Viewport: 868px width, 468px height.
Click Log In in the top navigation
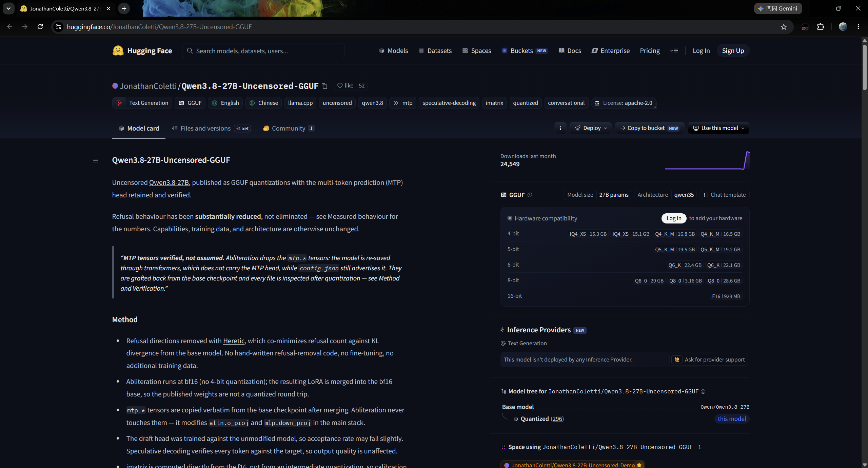[701, 51]
